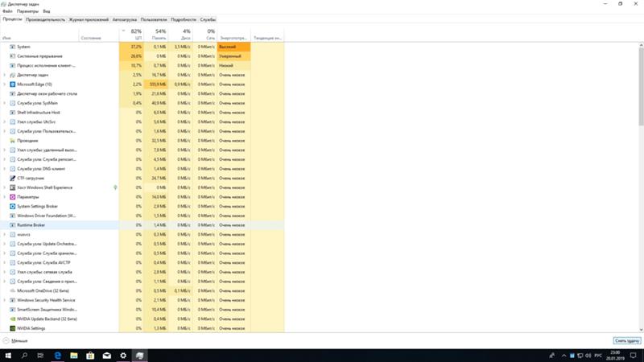Expand the Windows Security Health Service group

(5, 300)
